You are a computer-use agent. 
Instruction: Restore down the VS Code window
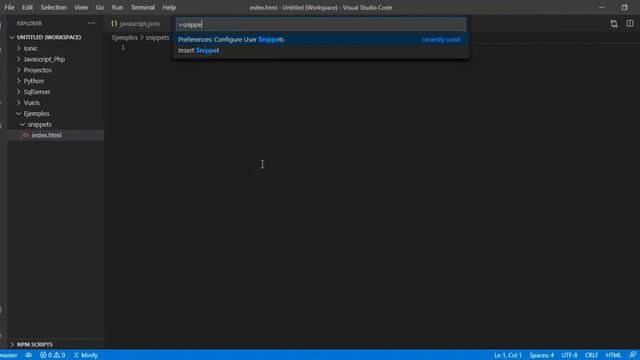[x=624, y=7]
